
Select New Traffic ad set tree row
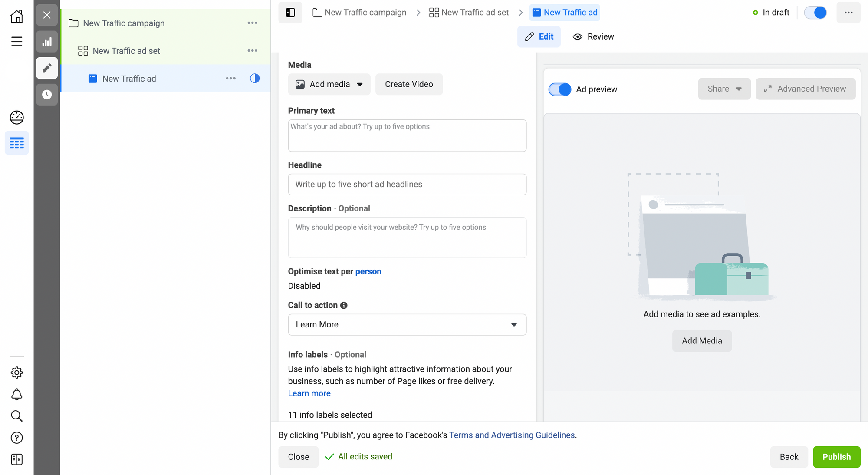click(x=165, y=51)
